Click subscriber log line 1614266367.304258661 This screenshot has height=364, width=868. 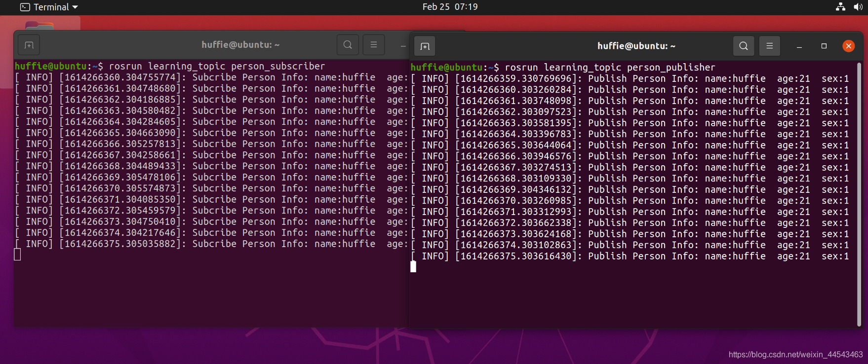pos(211,155)
